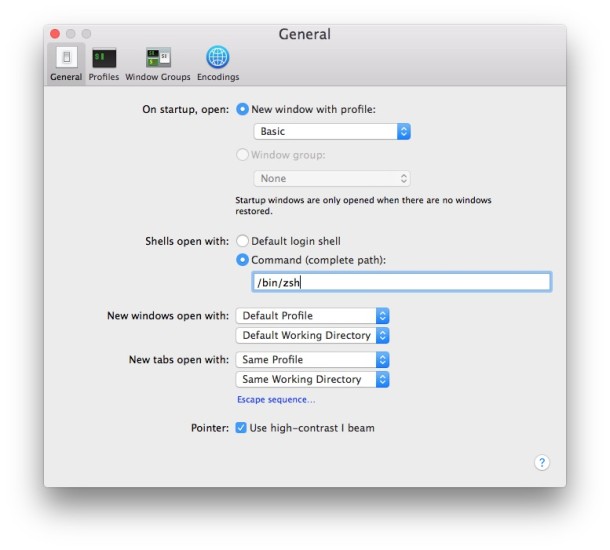610x550 pixels.
Task: Open the Default Working Directory dropdown
Action: point(312,336)
